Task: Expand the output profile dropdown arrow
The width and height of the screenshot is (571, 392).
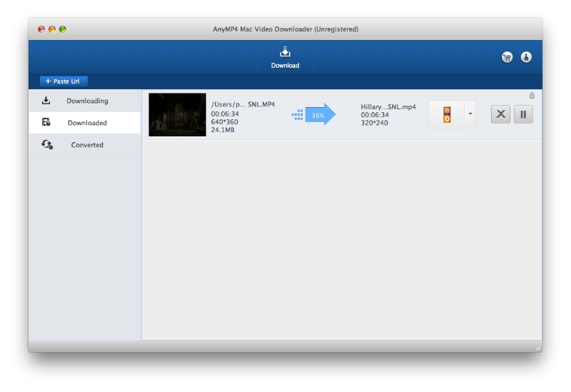Action: [x=470, y=114]
